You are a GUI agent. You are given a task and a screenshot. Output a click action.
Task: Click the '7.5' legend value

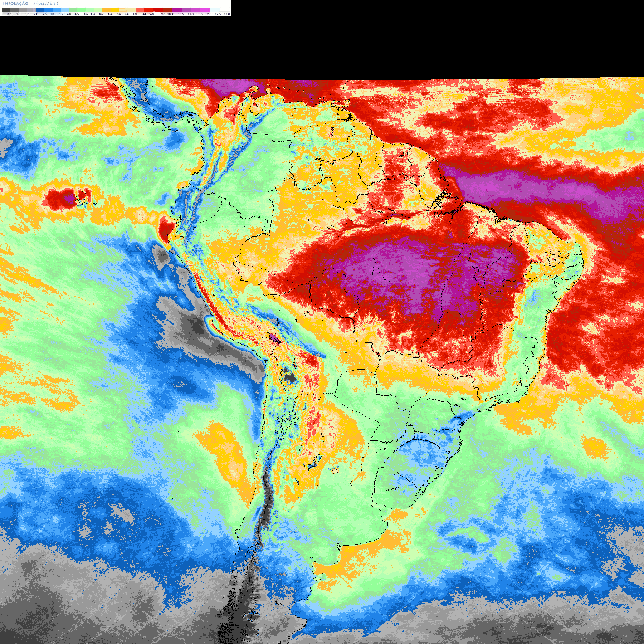[127, 14]
